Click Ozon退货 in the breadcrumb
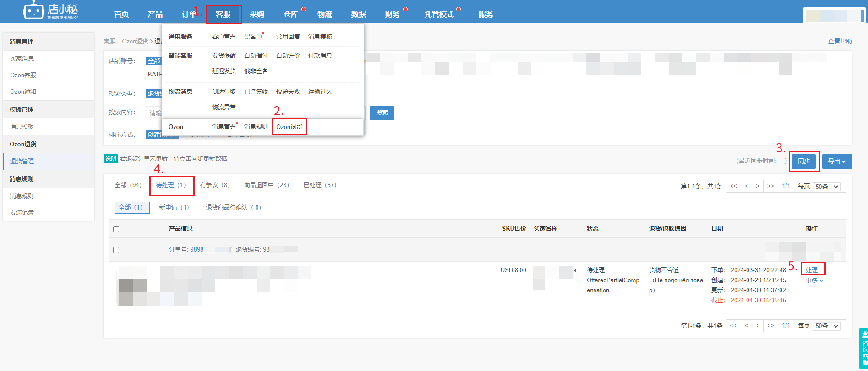868x371 pixels. 135,41
